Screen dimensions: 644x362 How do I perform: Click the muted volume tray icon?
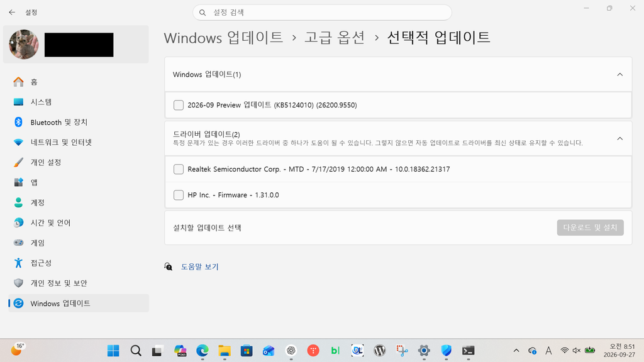(577, 351)
